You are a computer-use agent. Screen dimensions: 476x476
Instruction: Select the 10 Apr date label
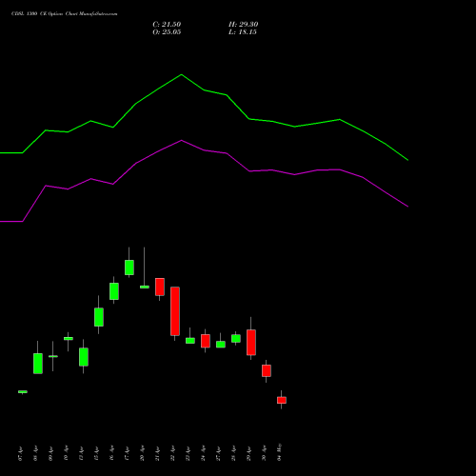[67, 454]
